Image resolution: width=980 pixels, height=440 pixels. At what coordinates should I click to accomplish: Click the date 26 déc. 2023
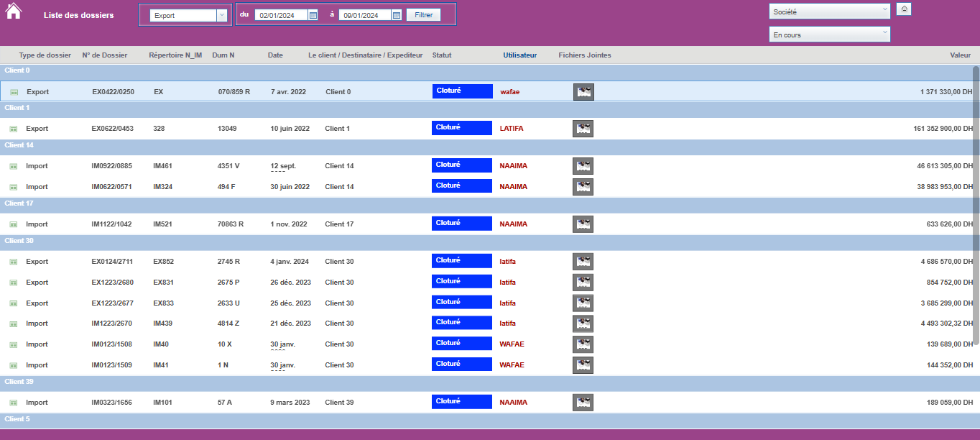click(291, 283)
